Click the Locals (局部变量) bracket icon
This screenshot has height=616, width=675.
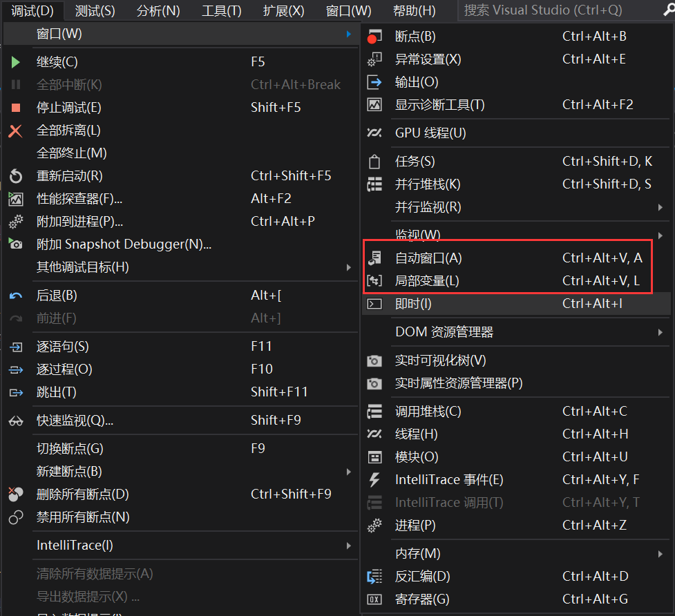click(x=374, y=281)
